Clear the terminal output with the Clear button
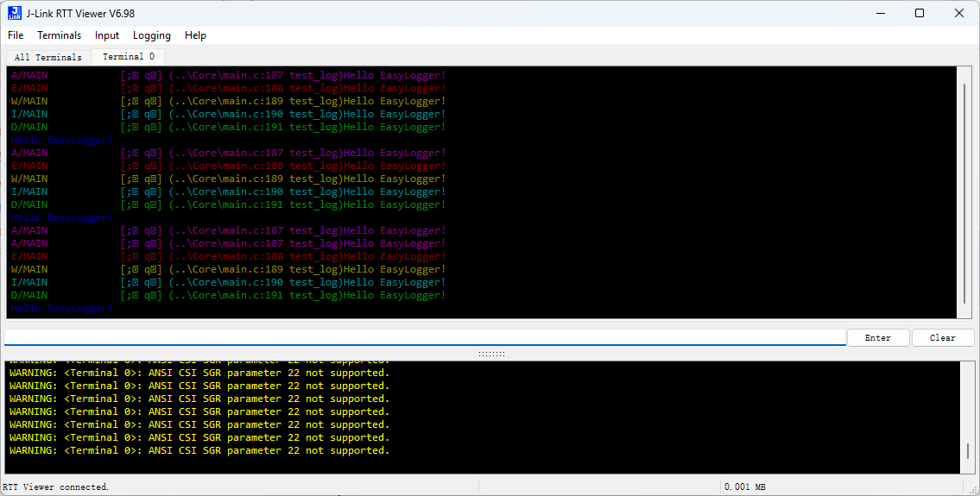Image resolution: width=980 pixels, height=496 pixels. (x=942, y=338)
